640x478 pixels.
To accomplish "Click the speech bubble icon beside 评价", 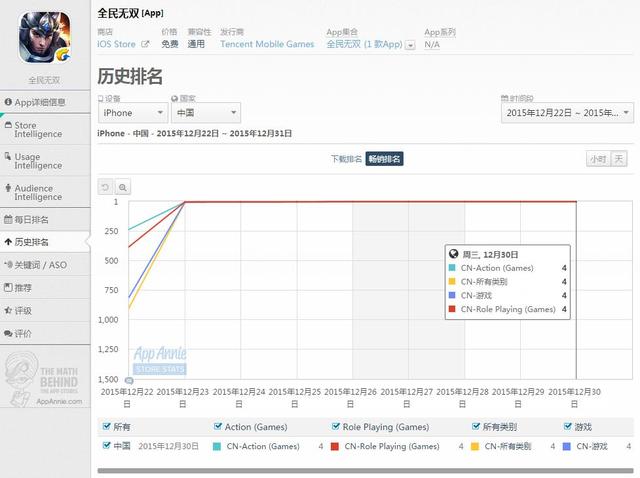I will click(8, 333).
